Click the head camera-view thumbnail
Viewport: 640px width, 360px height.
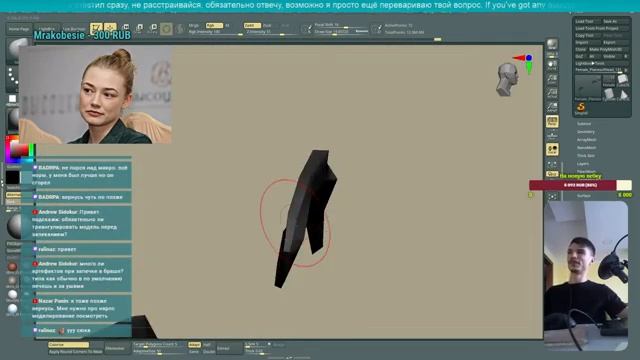[507, 80]
